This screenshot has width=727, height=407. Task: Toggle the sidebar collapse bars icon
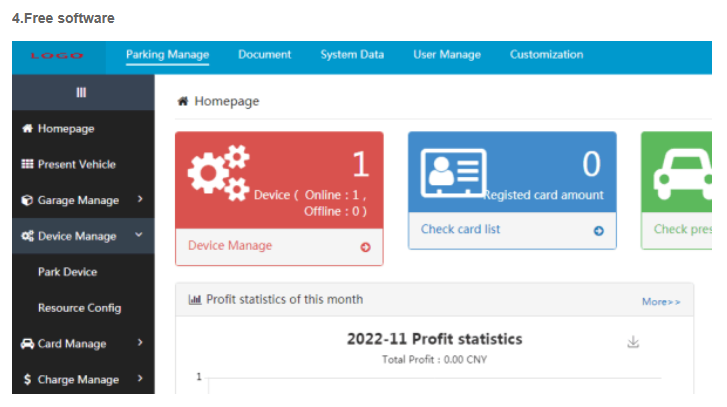click(x=82, y=92)
